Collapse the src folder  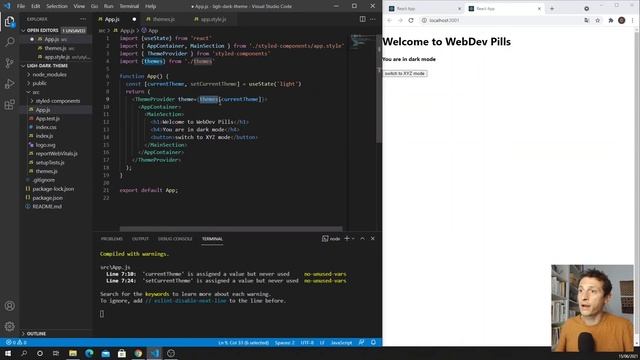36,92
